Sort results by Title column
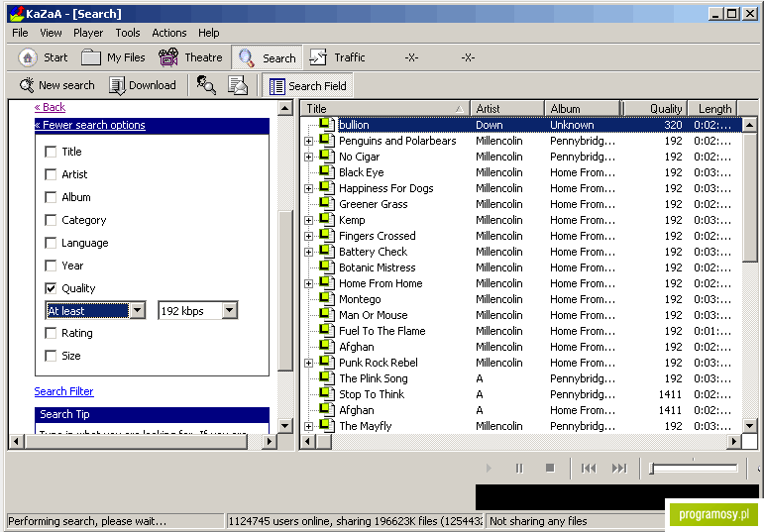 [384, 109]
